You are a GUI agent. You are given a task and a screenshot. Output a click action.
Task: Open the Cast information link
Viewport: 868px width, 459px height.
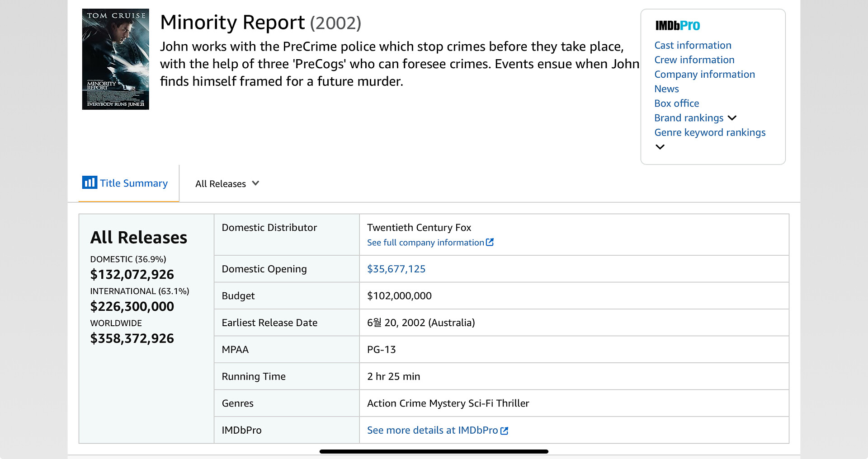click(693, 45)
